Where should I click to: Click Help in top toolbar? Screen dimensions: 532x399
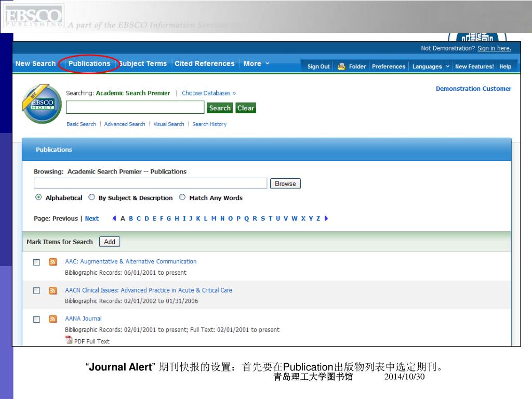pyautogui.click(x=505, y=66)
